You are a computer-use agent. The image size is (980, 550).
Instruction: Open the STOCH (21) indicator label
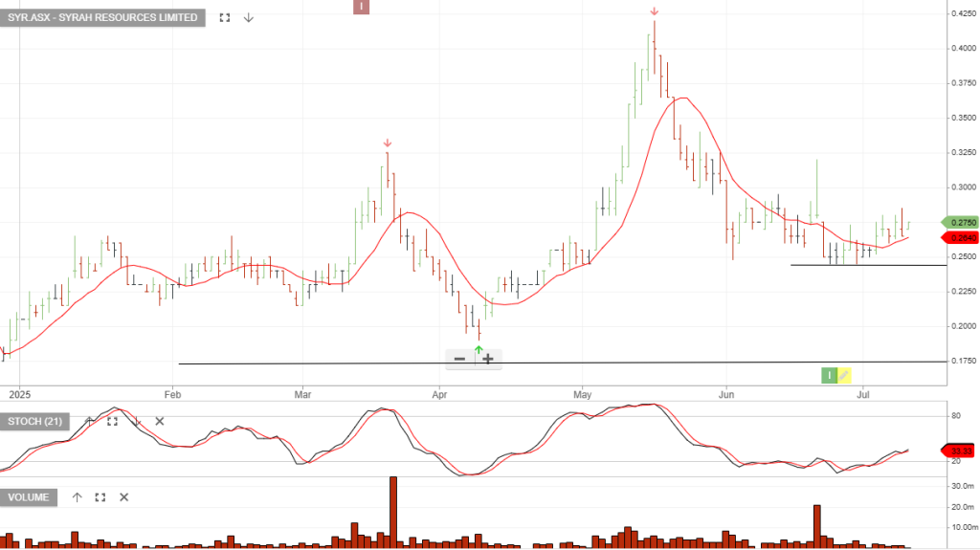pos(35,421)
